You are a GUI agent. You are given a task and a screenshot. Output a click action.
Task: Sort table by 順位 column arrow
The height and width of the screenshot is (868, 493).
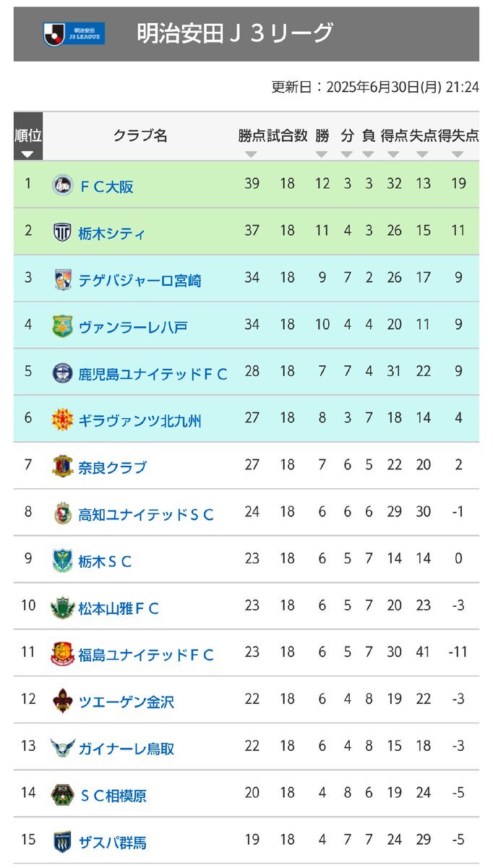tap(27, 154)
